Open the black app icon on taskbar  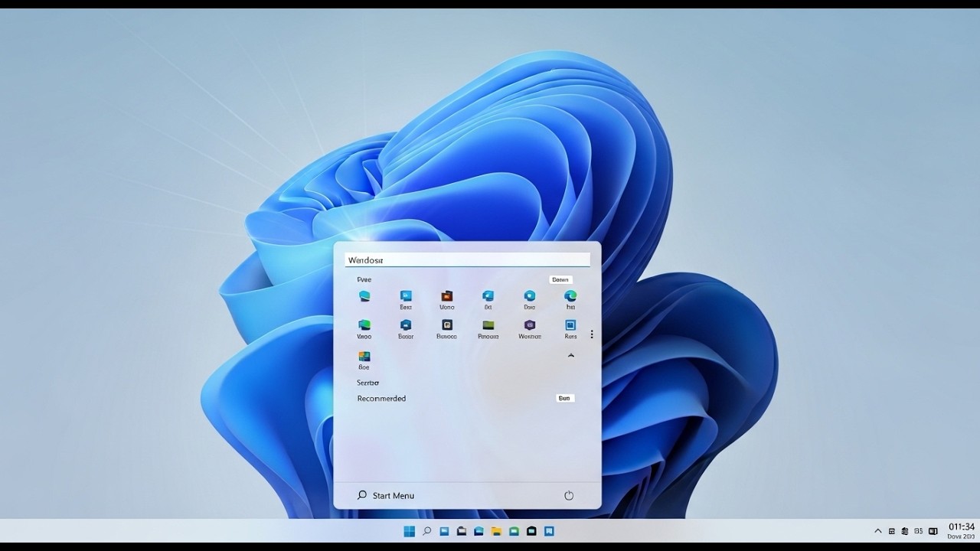(531, 531)
